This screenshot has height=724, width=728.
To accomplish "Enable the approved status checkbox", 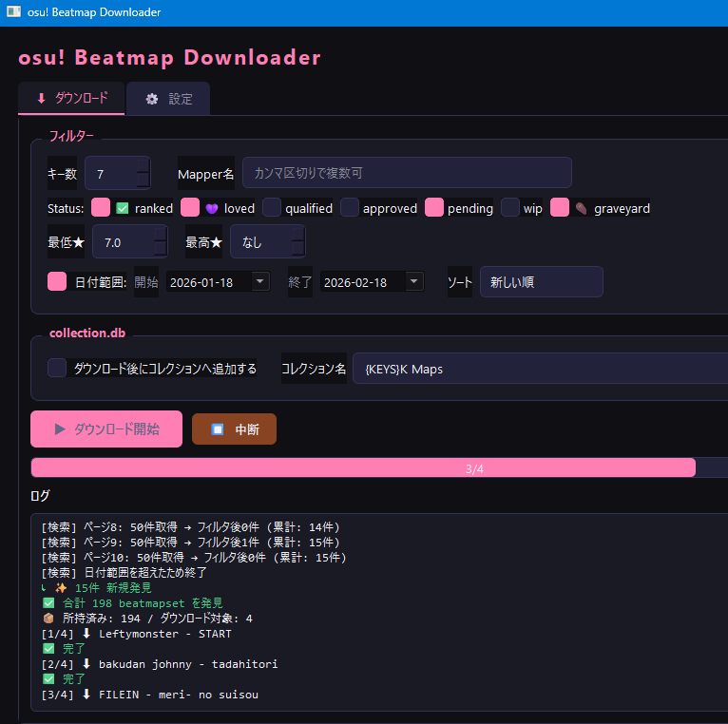I will click(x=350, y=207).
